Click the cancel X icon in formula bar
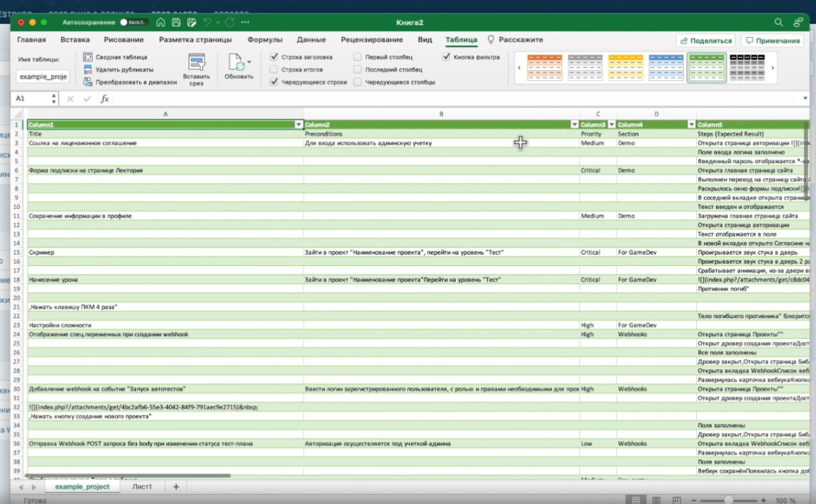This screenshot has width=816, height=504. pos(71,99)
